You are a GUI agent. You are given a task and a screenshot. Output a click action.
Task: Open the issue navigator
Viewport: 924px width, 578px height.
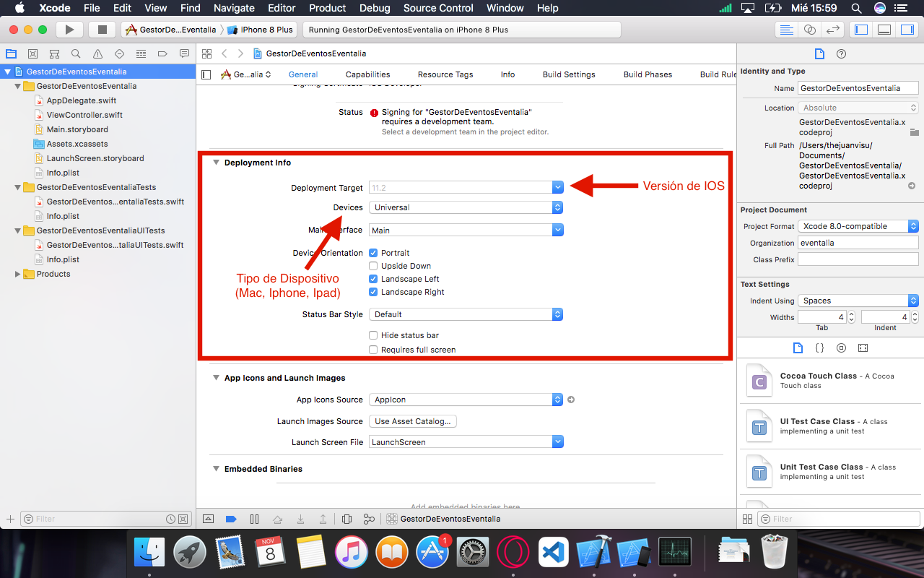[x=97, y=54]
